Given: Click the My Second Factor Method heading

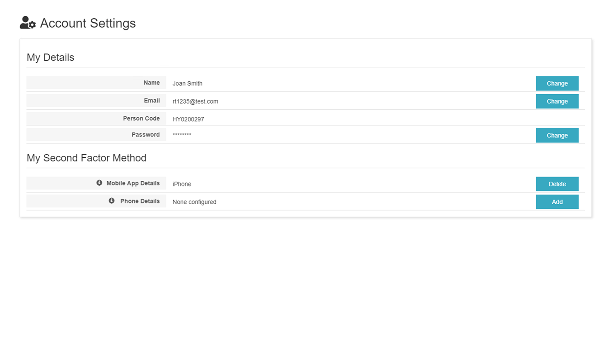Looking at the screenshot, I should pos(87,158).
